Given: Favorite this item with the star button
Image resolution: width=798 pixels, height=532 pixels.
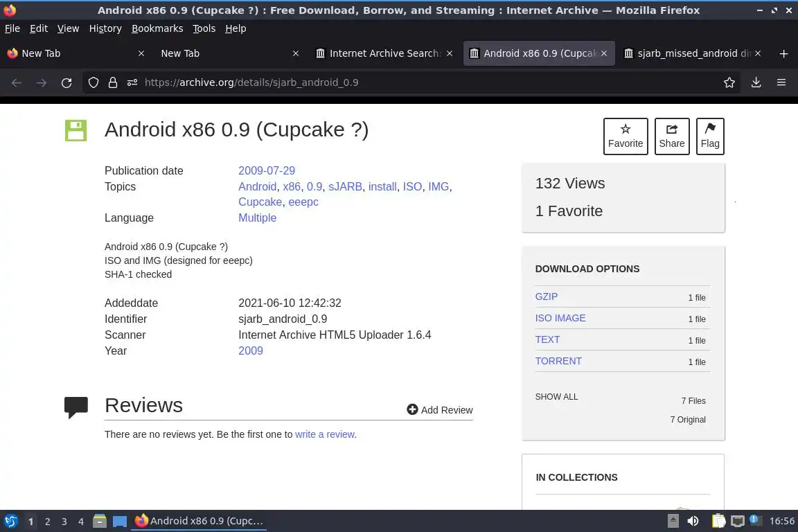Looking at the screenshot, I should click(x=626, y=136).
